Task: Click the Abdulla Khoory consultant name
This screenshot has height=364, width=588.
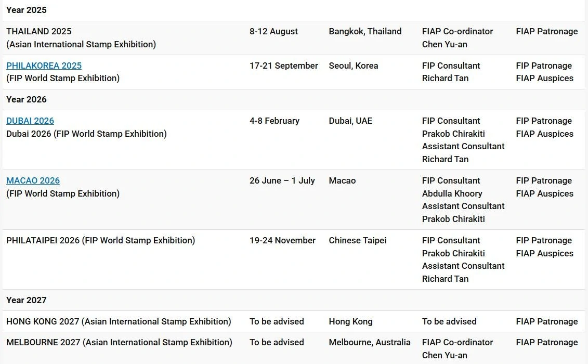Action: 452,193
